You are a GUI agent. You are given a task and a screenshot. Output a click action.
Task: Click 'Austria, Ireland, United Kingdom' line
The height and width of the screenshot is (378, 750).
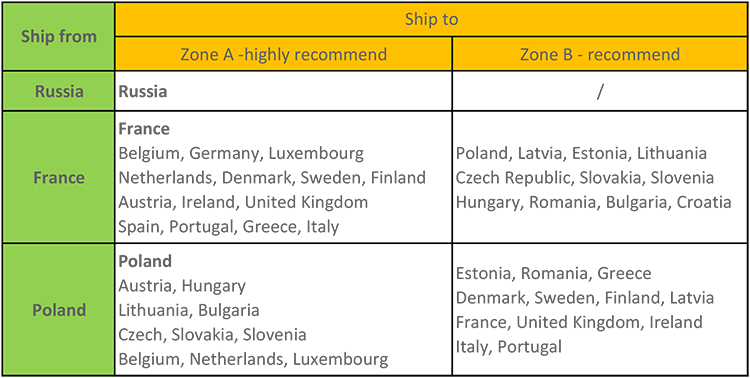243,202
